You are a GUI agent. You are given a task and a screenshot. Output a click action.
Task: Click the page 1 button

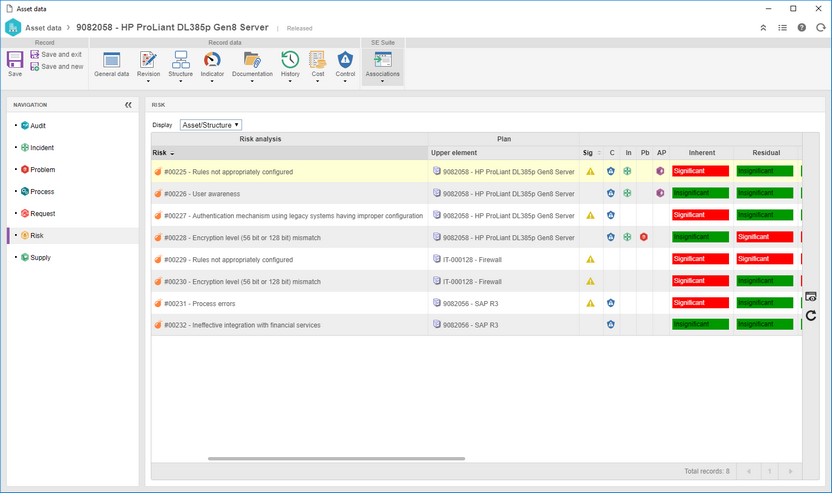click(x=769, y=471)
